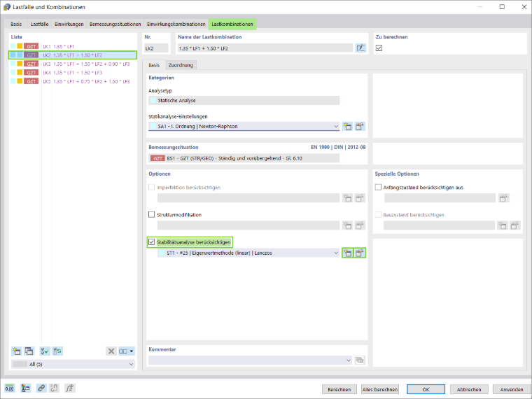Viewport: 532px width, 399px height.
Task: Click Bauzustand berücksichtigen checkbox
Action: 378,214
